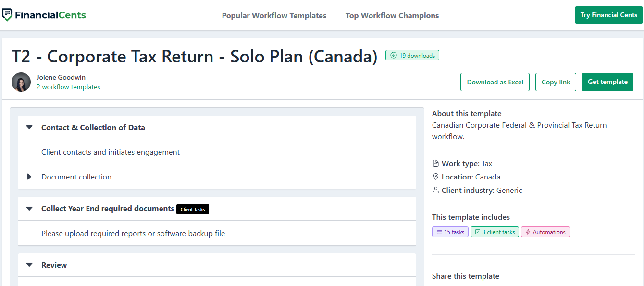View author's 2 workflow templates
Screen dimensions: 644x286
click(x=68, y=87)
